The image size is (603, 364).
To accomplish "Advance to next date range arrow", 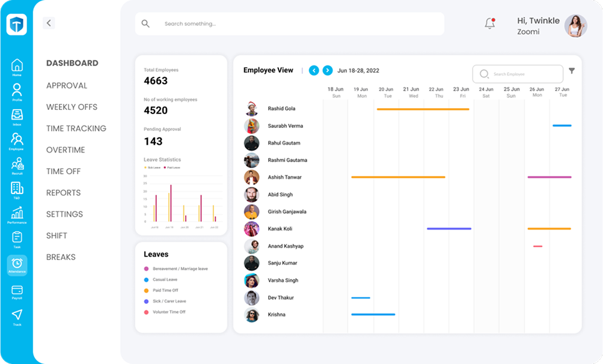I will click(328, 70).
